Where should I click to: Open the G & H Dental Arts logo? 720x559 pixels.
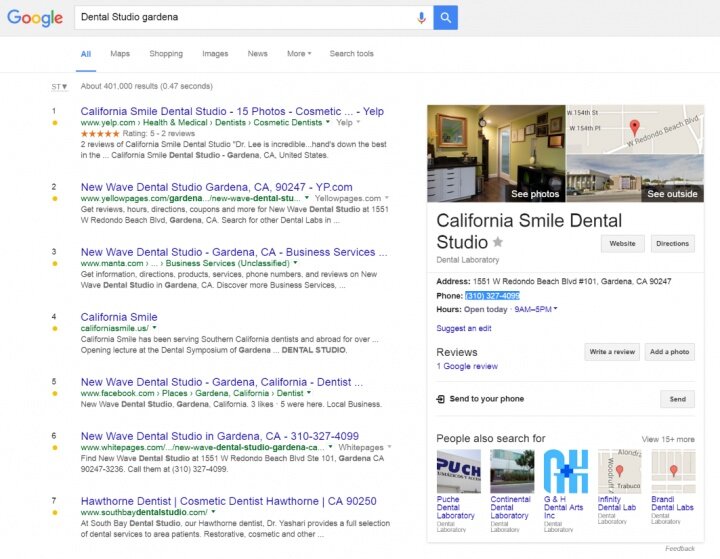pyautogui.click(x=566, y=471)
